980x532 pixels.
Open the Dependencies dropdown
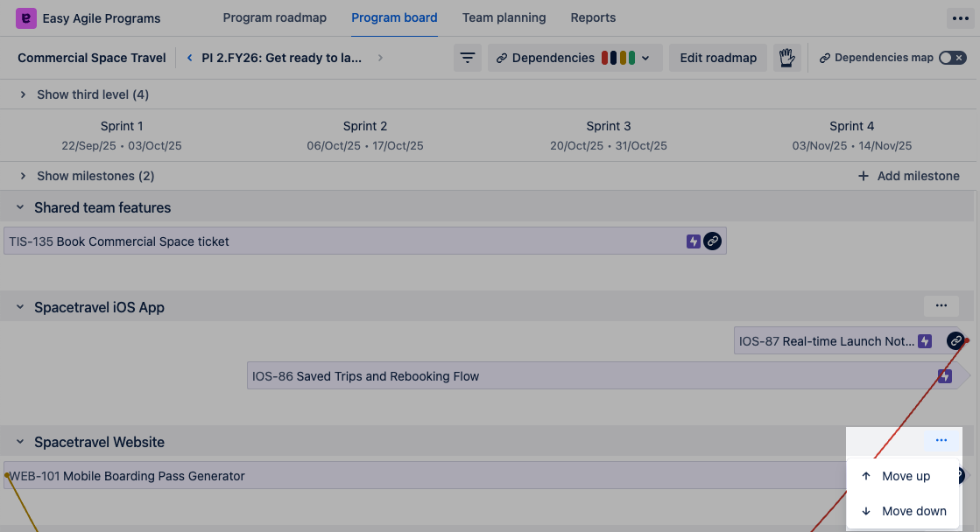coord(574,58)
